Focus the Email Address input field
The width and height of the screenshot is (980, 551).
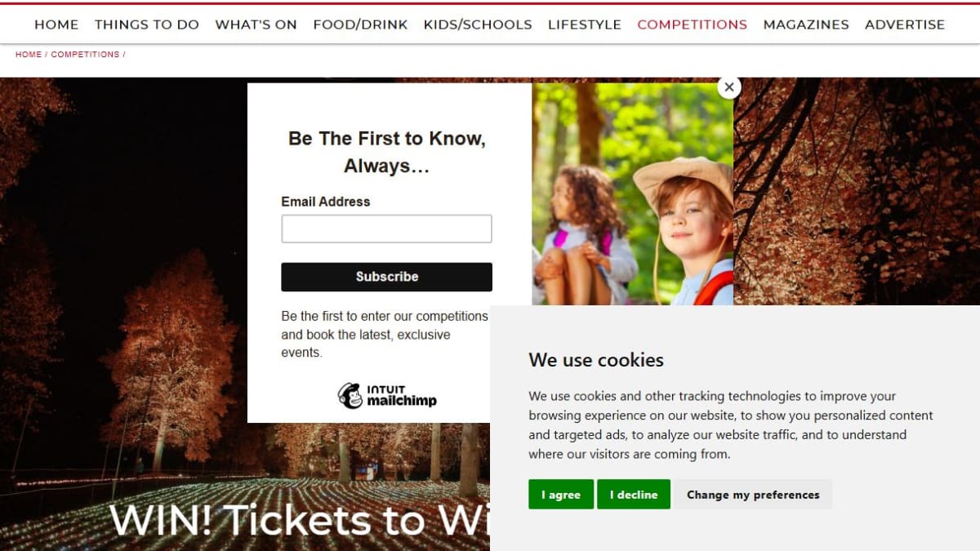pyautogui.click(x=386, y=229)
